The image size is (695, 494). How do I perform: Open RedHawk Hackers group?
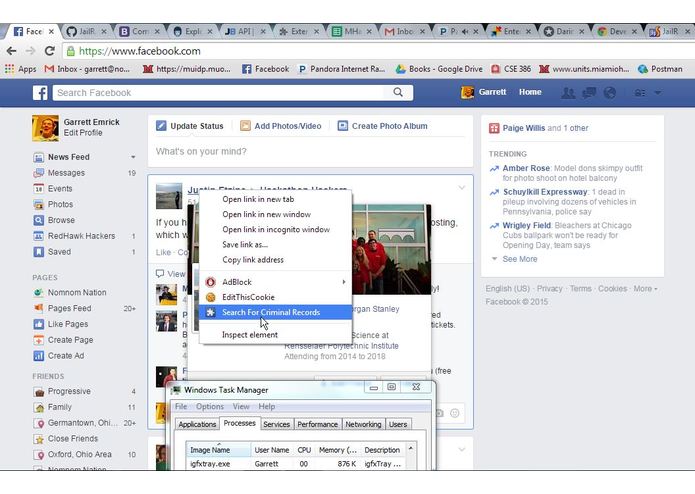pyautogui.click(x=82, y=236)
